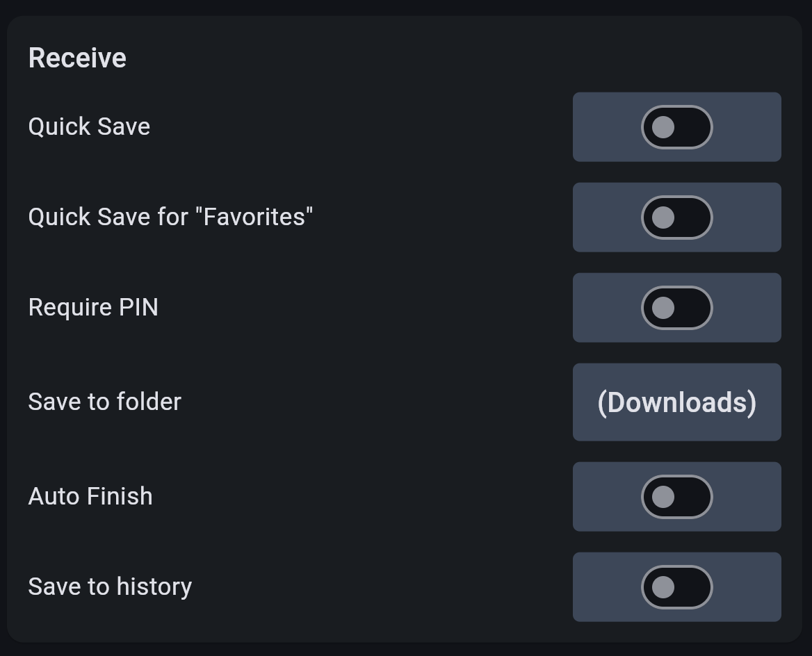Click the round knob of Auto Finish switch
This screenshot has height=656, width=812.
pyautogui.click(x=663, y=497)
